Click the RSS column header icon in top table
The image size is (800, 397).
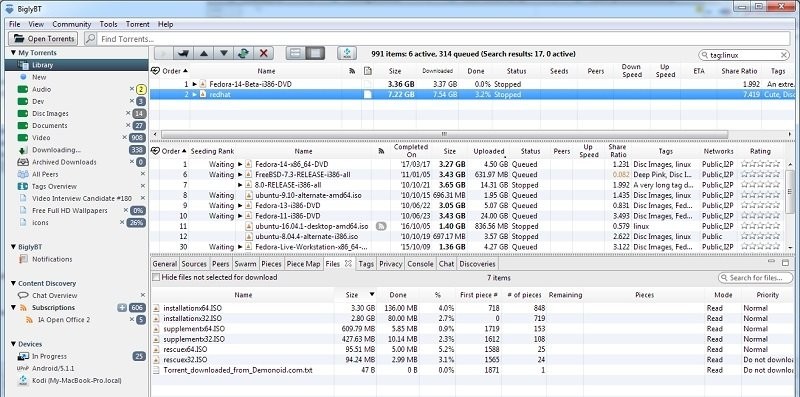(352, 71)
